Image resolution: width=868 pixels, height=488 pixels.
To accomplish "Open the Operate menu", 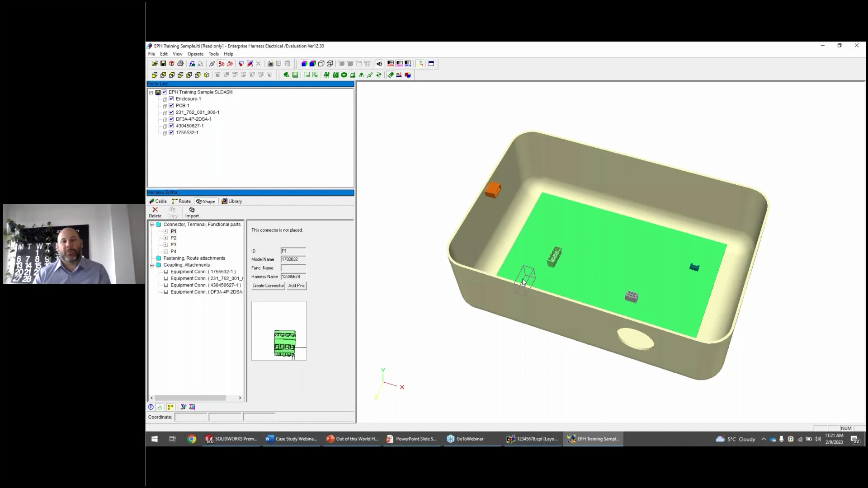I will pyautogui.click(x=195, y=54).
